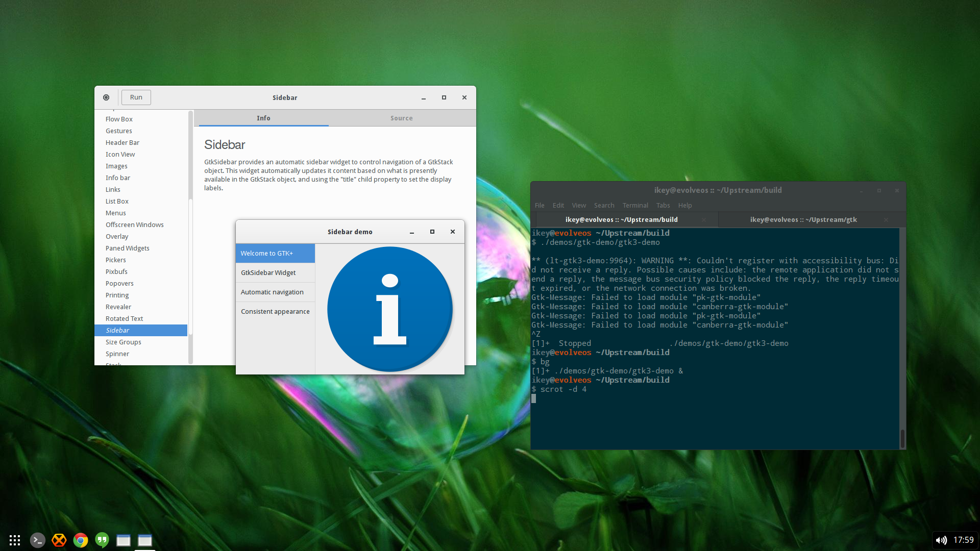Click the Run button in the gtk3-demo window
The image size is (980, 551).
click(x=136, y=97)
